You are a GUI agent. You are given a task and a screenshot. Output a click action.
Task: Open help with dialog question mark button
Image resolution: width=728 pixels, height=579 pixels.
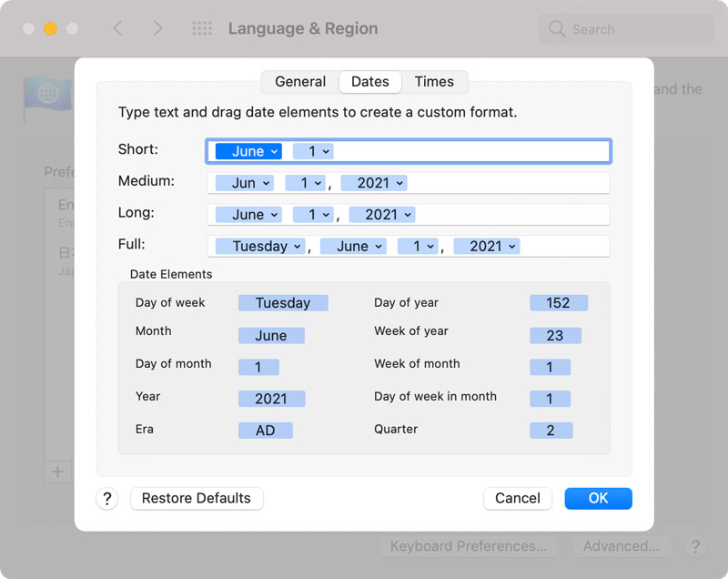[107, 499]
